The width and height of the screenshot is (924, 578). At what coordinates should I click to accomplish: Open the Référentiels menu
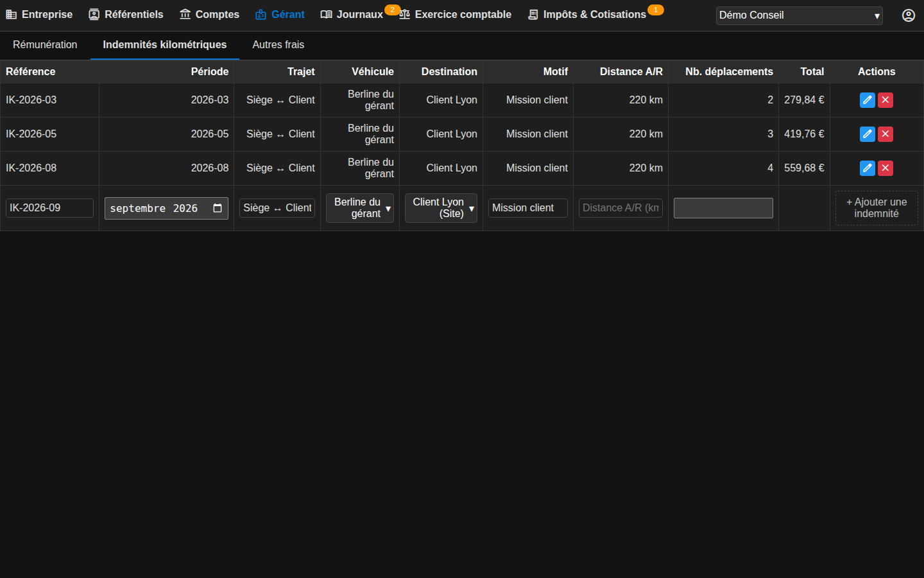point(126,14)
